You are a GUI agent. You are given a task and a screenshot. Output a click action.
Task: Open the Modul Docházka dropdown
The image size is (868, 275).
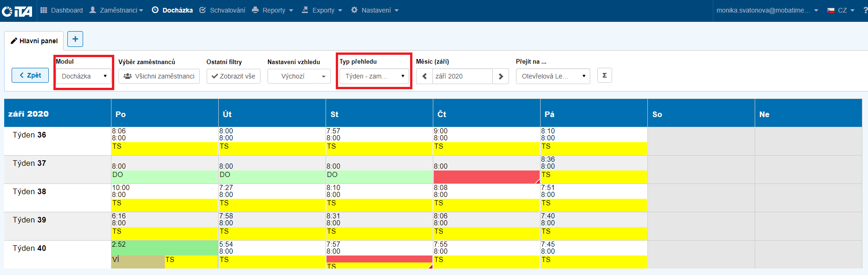84,76
